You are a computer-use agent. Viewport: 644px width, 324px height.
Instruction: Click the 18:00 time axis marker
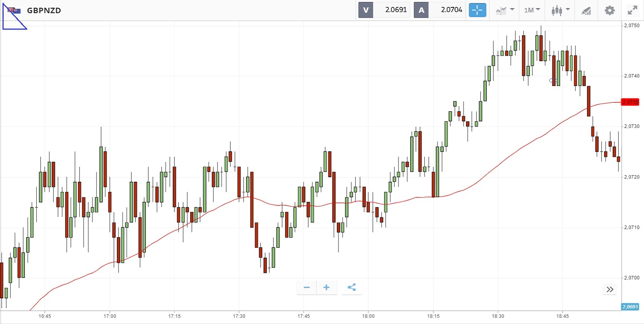tap(368, 316)
